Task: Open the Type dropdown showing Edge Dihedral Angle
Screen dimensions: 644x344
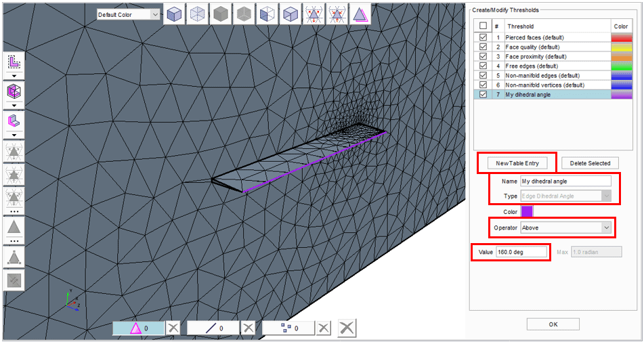Action: [565, 196]
